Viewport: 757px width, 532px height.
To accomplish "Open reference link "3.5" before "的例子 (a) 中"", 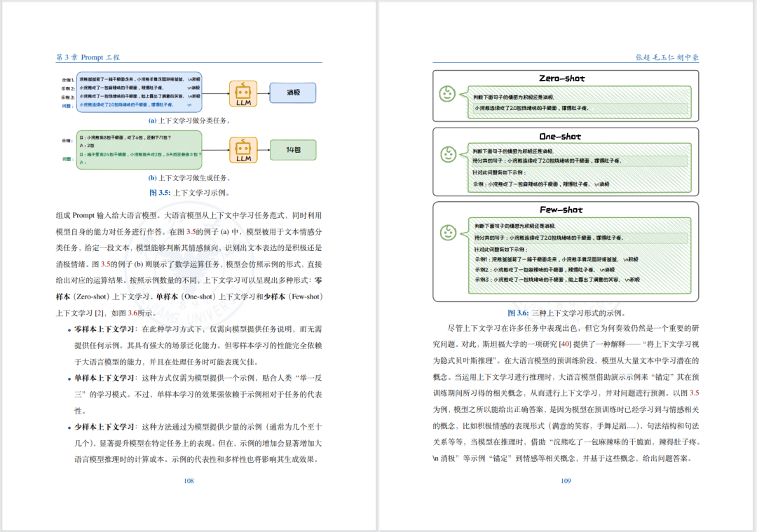I will [x=191, y=232].
